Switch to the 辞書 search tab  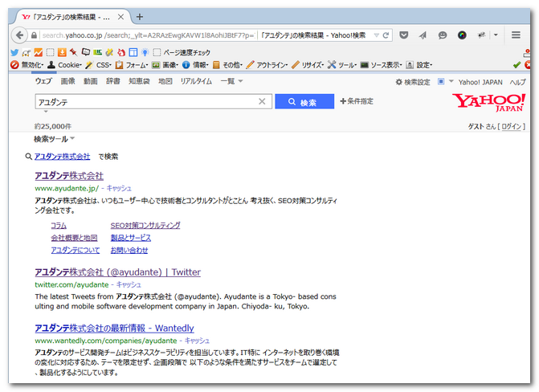112,81
